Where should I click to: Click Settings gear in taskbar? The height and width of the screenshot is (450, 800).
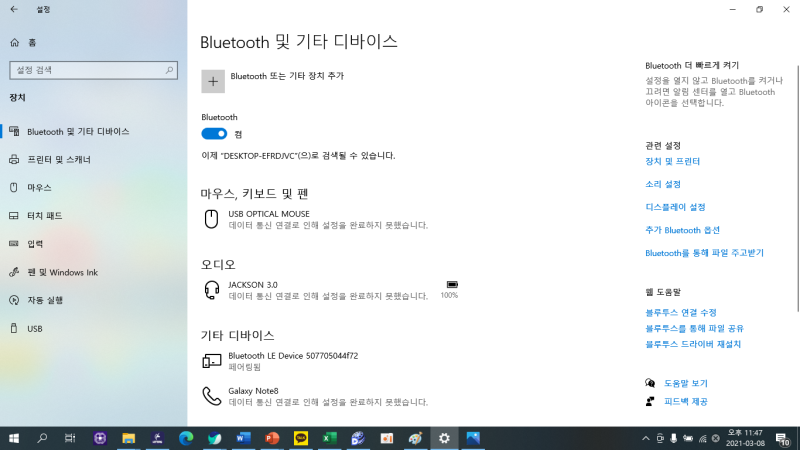click(444, 438)
